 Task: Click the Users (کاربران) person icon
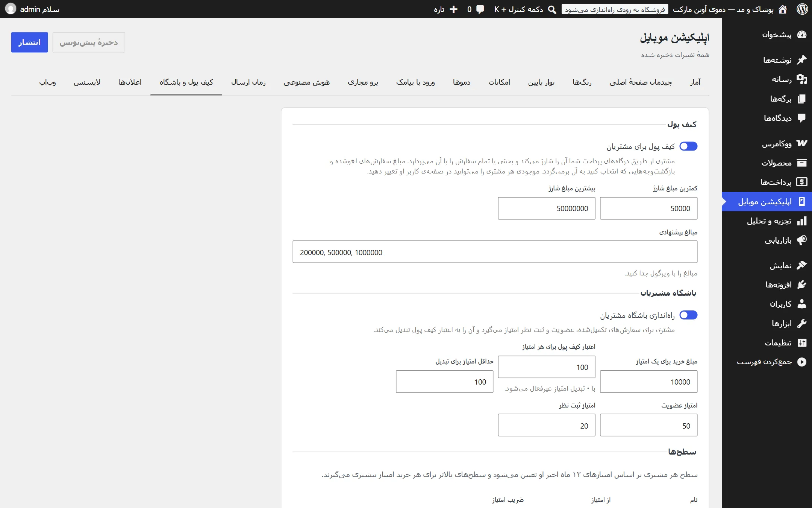(x=801, y=304)
